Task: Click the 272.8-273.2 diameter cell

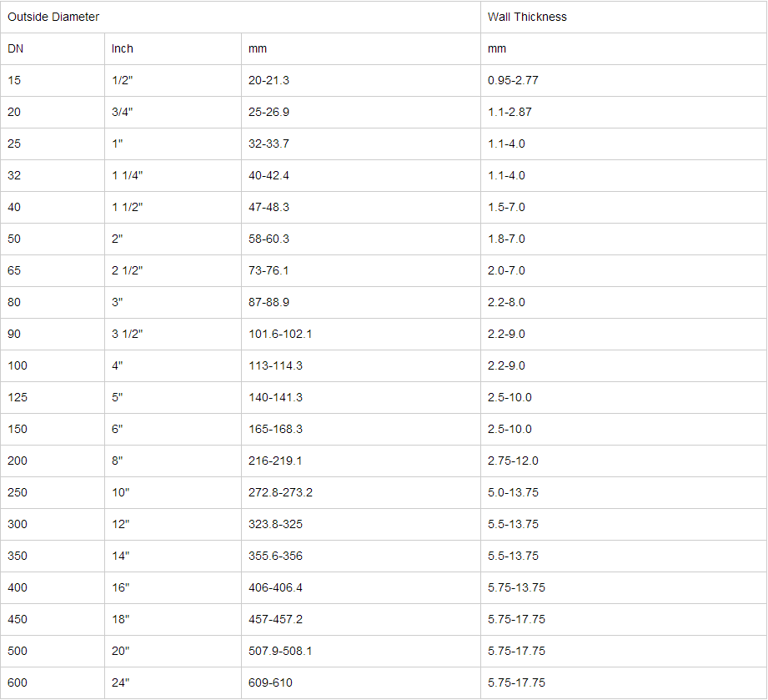Action: 280,492
